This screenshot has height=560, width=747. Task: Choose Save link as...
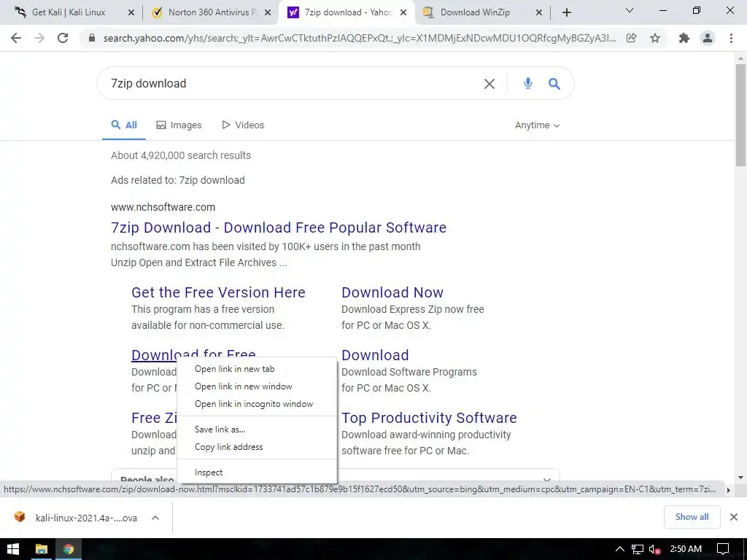point(257,429)
